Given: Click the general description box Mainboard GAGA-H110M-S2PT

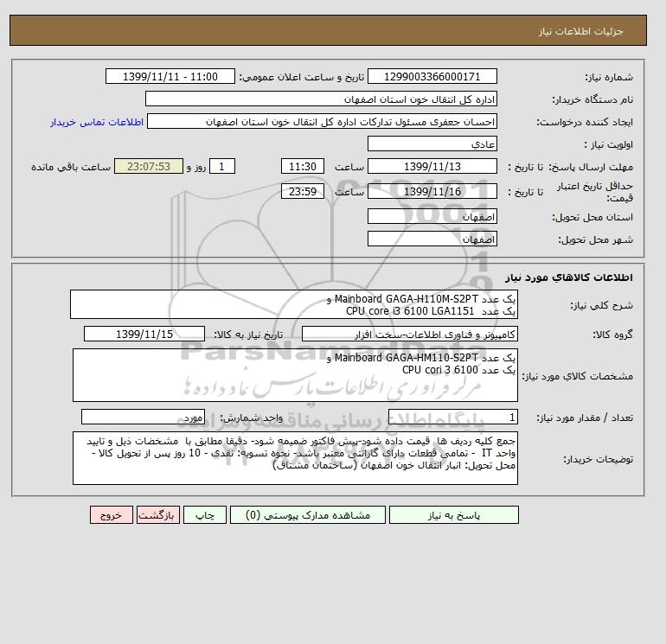Looking at the screenshot, I should click(x=294, y=304).
